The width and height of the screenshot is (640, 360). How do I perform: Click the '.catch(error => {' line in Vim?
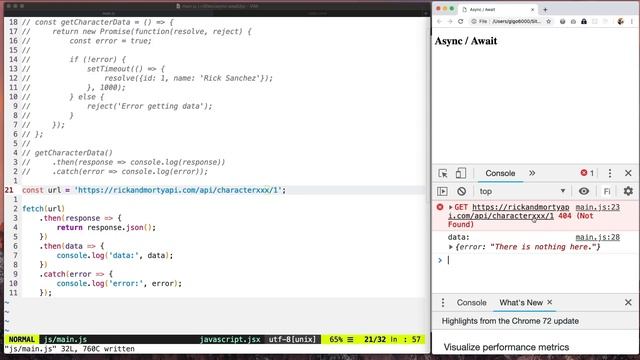pyautogui.click(x=76, y=274)
